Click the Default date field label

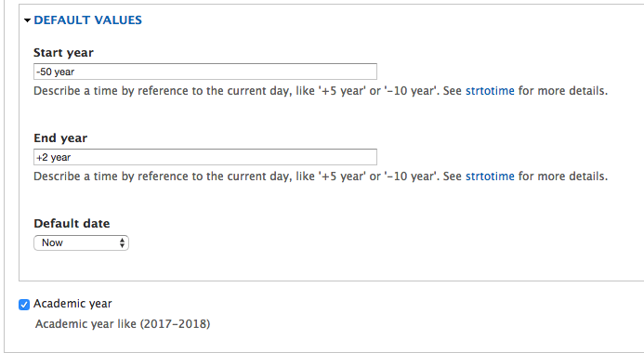(x=72, y=223)
